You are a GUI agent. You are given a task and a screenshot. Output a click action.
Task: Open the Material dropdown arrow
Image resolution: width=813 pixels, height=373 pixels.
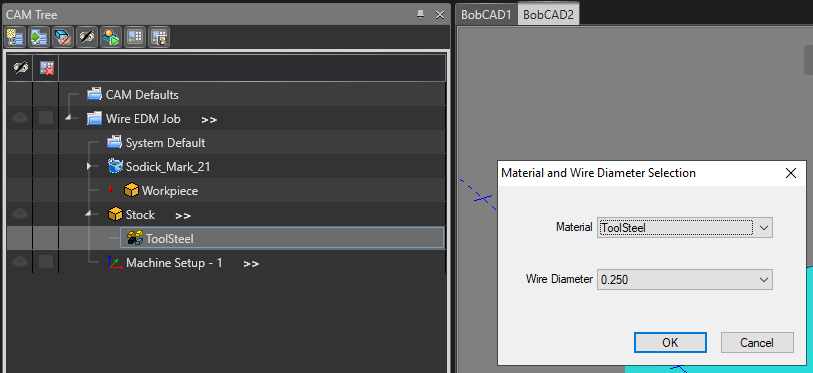point(763,228)
